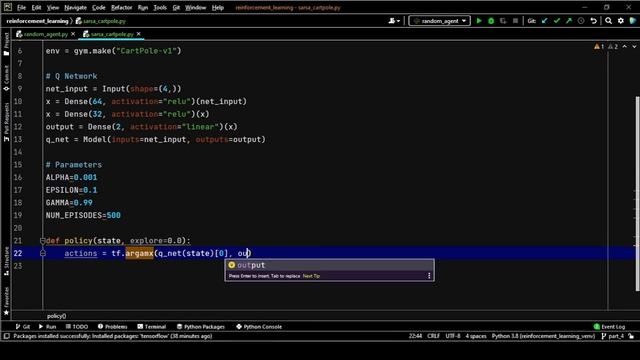The image size is (640, 360).
Task: Open the Pull Requests sidebar panel
Action: pyautogui.click(x=6, y=122)
